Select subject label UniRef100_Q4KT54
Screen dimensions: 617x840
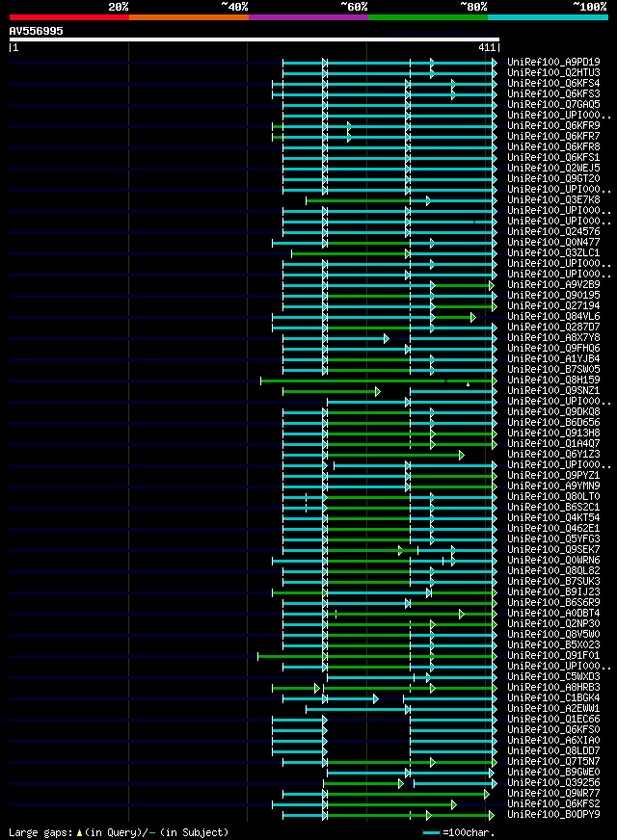[553, 518]
